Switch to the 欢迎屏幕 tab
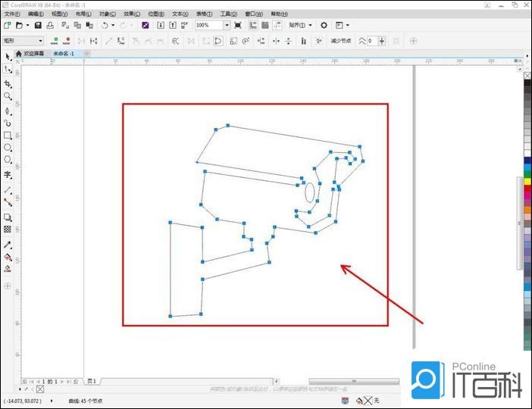This screenshot has height=409, width=532. coord(30,54)
